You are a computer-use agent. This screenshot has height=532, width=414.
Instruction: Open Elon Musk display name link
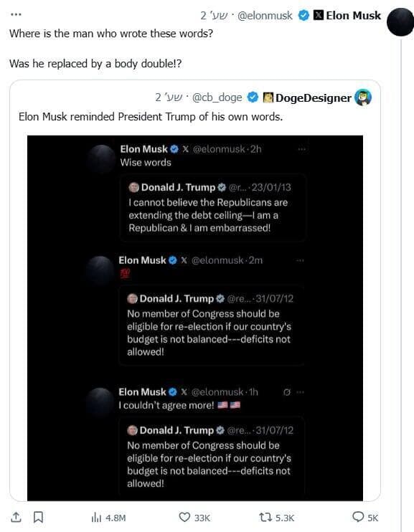pos(353,15)
